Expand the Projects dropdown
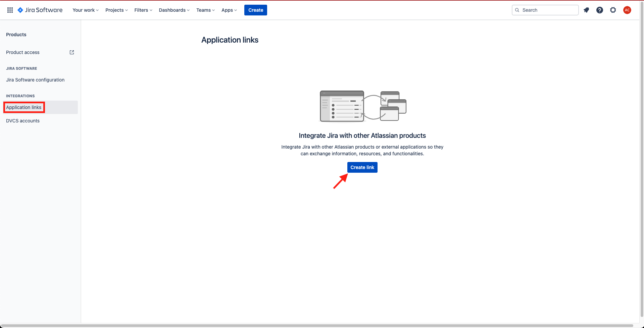Screen dimensions: 644x328 pos(116,10)
